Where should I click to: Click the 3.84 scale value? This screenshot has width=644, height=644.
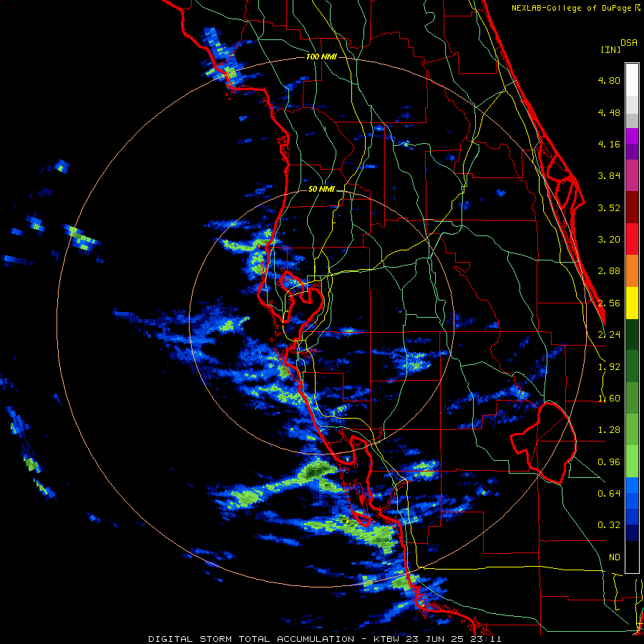pyautogui.click(x=609, y=176)
